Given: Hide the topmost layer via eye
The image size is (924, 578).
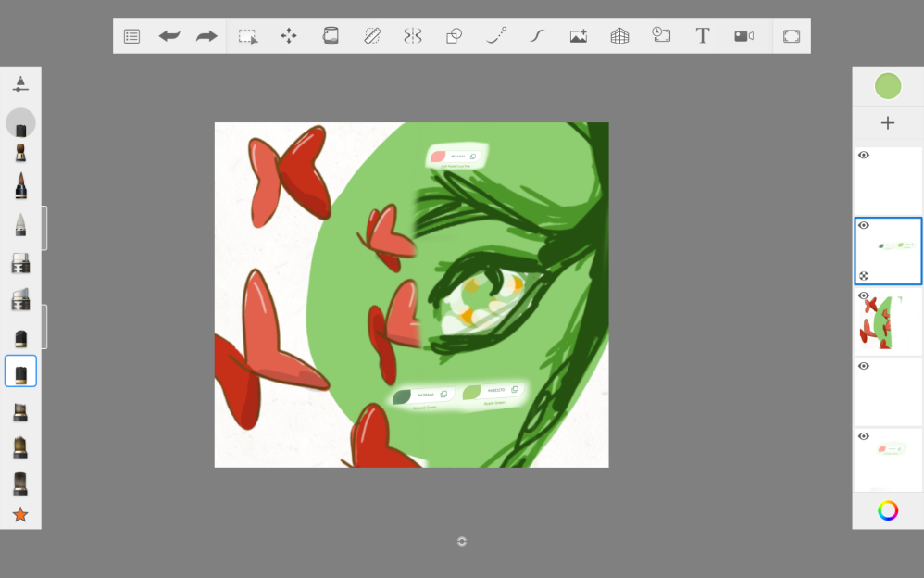Looking at the screenshot, I should pos(864,155).
